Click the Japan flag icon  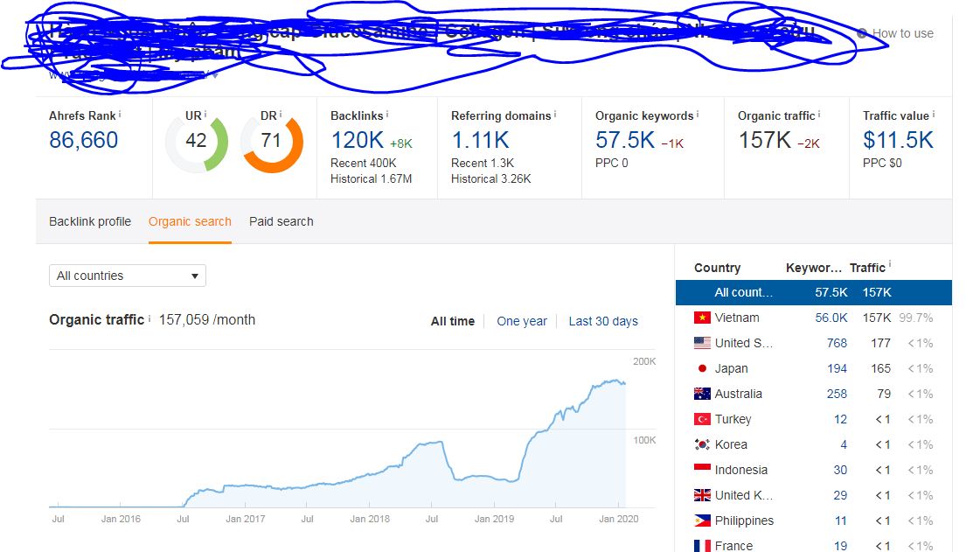(x=703, y=369)
